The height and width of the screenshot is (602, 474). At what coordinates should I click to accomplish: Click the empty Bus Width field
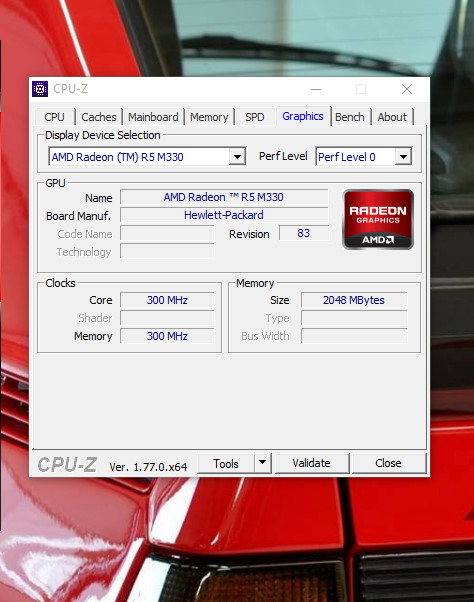click(354, 336)
